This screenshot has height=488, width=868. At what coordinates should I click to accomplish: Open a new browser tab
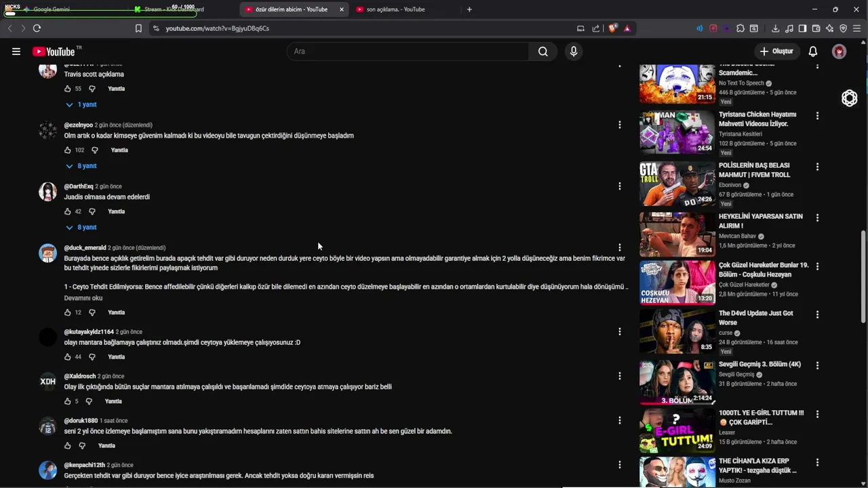469,9
